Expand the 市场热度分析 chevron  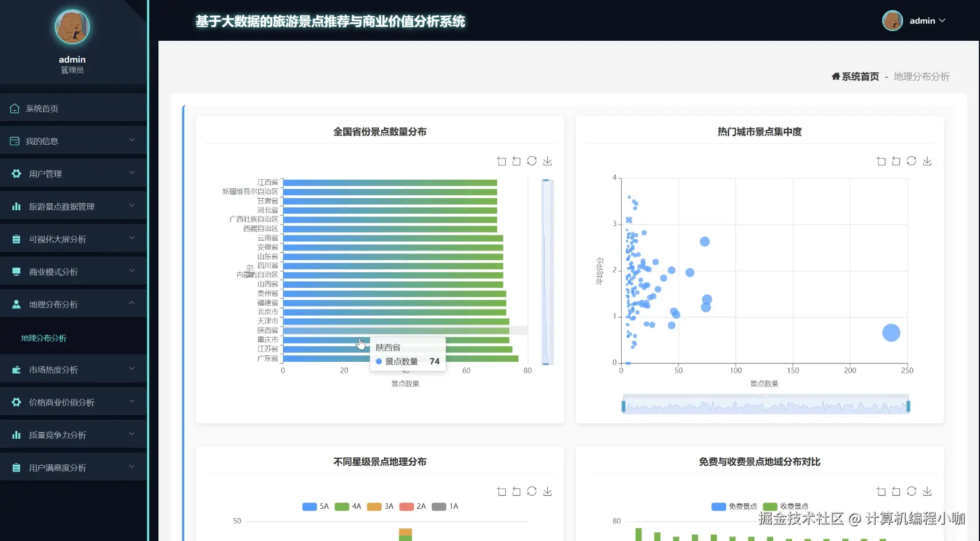coord(131,369)
